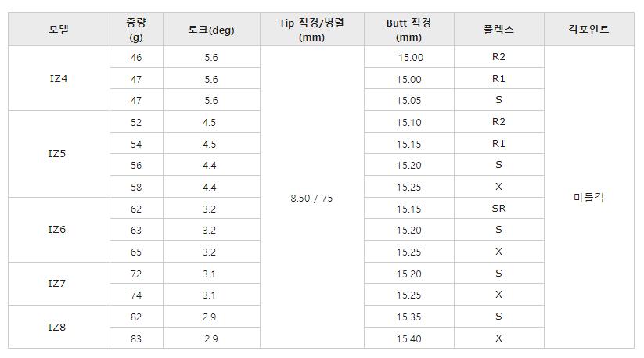Click the 토크(deg) column header
Screen dimensions: 644x358
pos(210,30)
